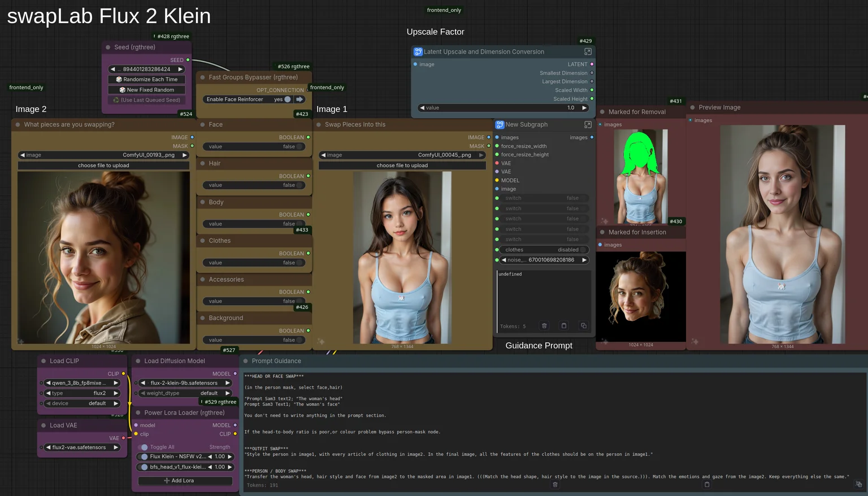Image resolution: width=868 pixels, height=496 pixels.
Task: Collapse the 'What pieces are you swapping?' node dot
Action: (x=18, y=125)
